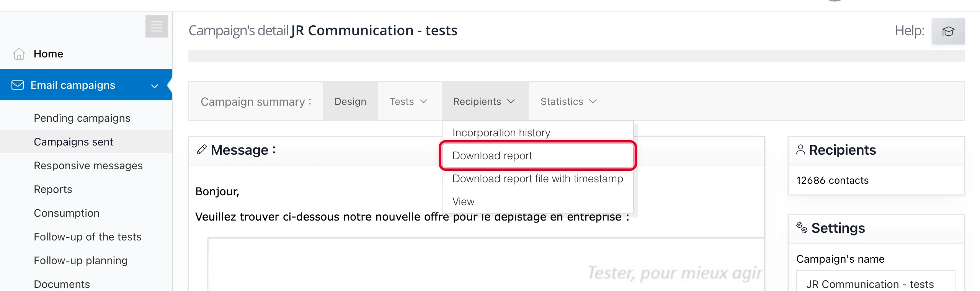980x291 pixels.
Task: Collapse the Email campaigns section chevron
Action: 154,86
